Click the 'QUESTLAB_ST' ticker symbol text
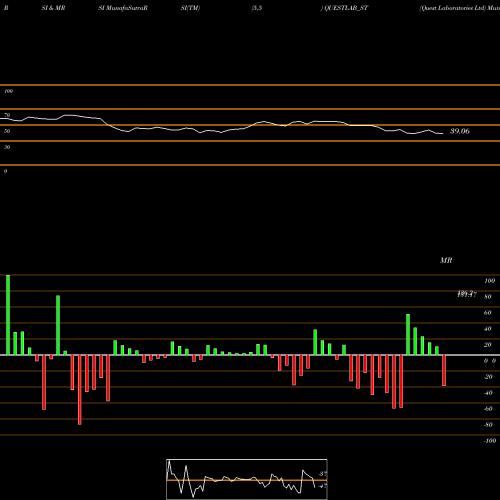Image resolution: width=500 pixels, height=500 pixels. (x=346, y=8)
